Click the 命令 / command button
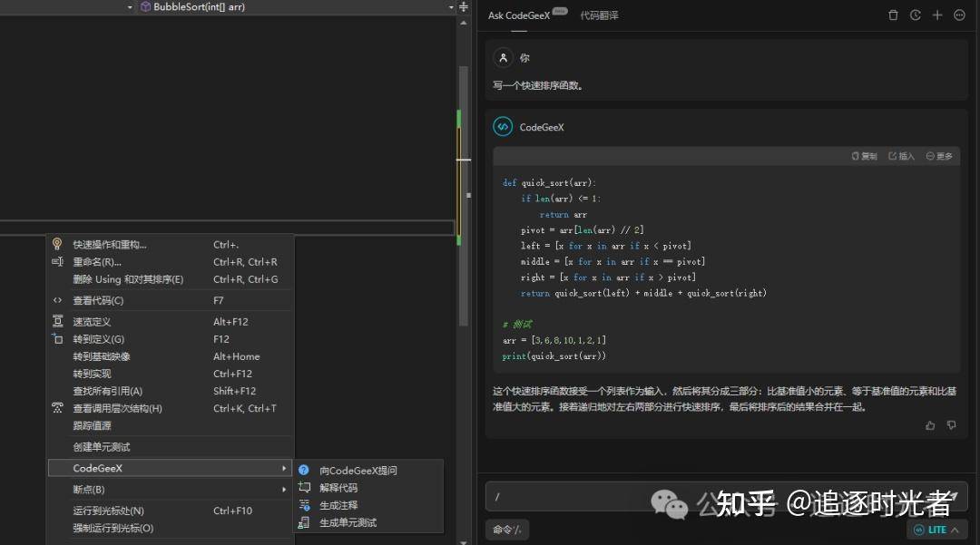This screenshot has width=980, height=545. pos(507,530)
